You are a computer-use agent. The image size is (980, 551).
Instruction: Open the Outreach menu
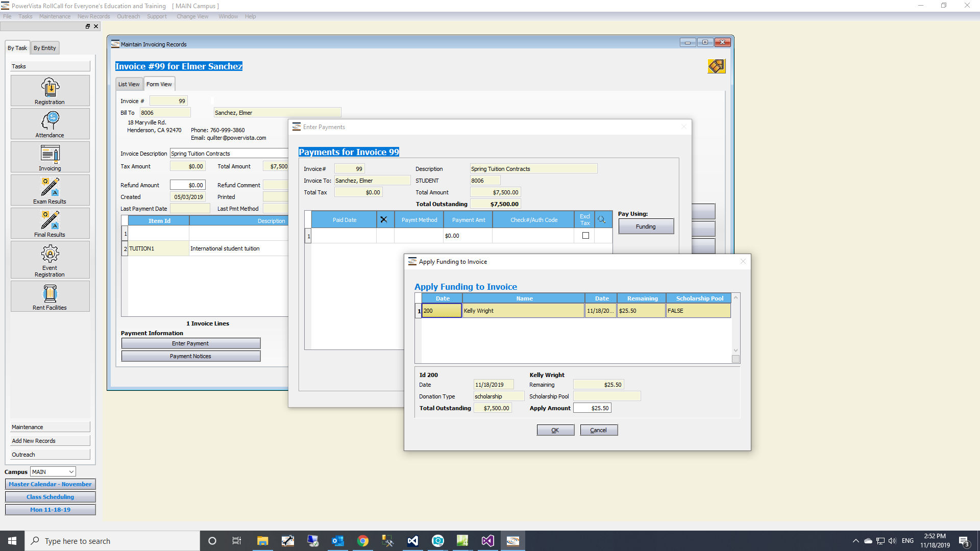(x=128, y=16)
